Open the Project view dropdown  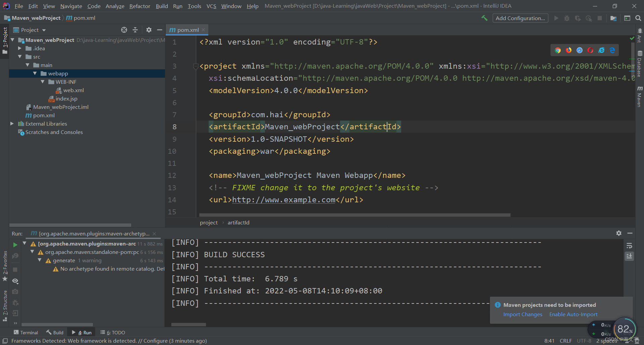pos(30,30)
